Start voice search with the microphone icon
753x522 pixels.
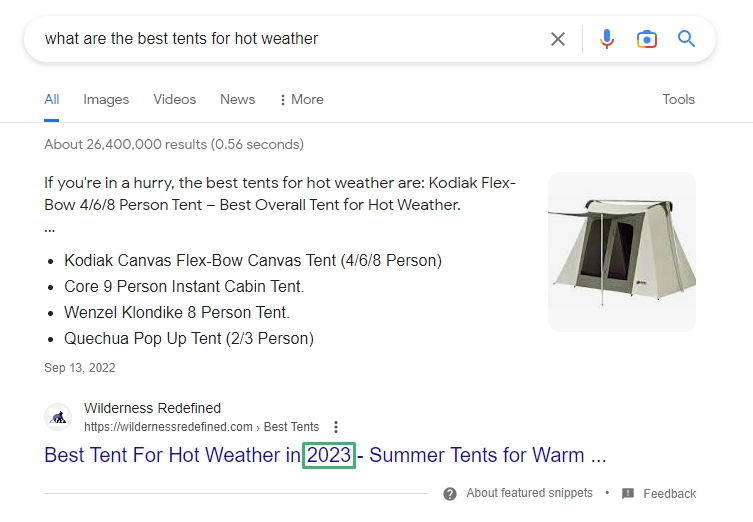607,39
